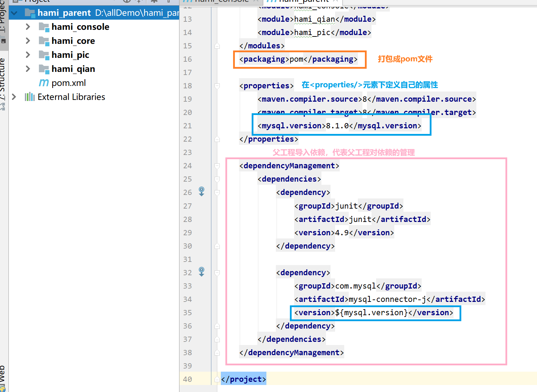Click the Maven 'm' icon beside pom.xml
The height and width of the screenshot is (392, 537).
click(x=44, y=83)
